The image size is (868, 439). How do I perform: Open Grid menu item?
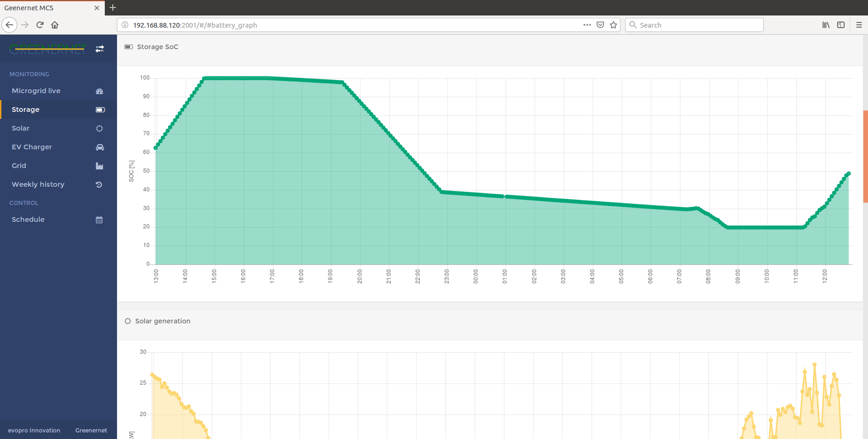coord(58,166)
